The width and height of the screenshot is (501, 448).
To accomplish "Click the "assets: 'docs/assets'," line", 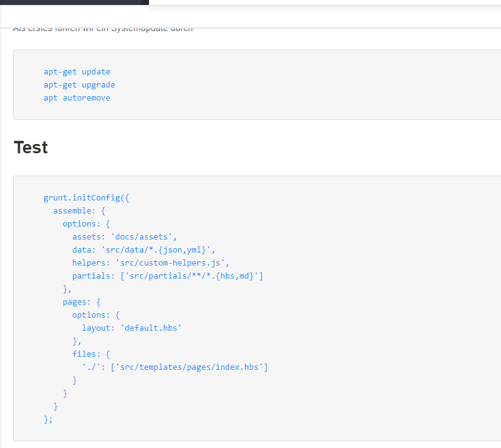I will pyautogui.click(x=124, y=237).
